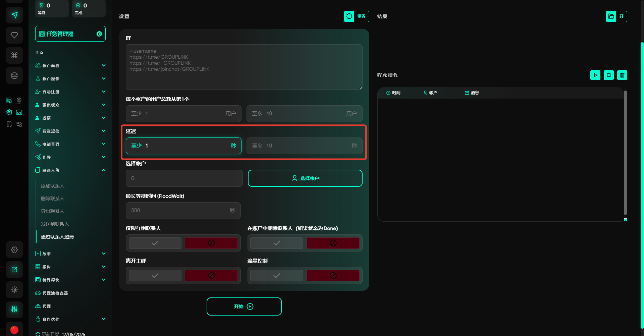Click the gear settings icon in left rail
This screenshot has width=644, height=336.
point(14,249)
